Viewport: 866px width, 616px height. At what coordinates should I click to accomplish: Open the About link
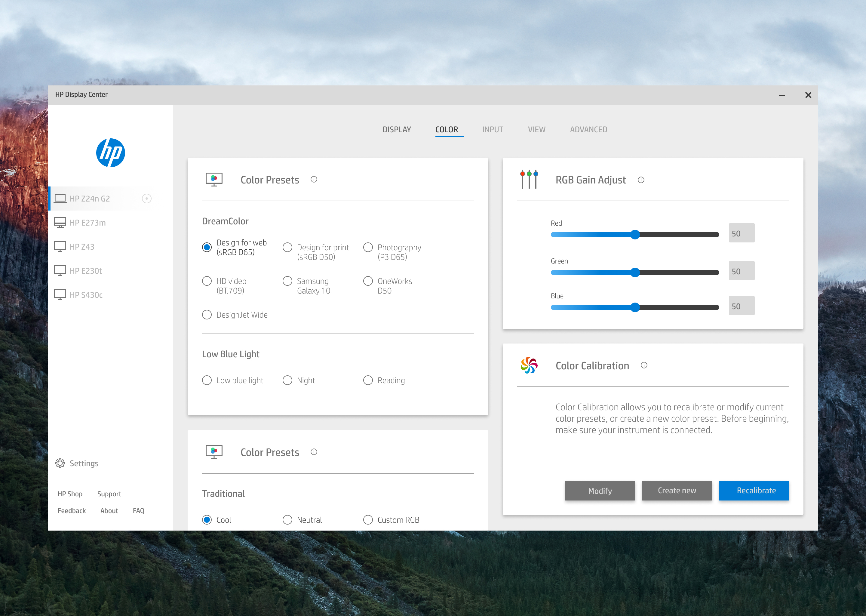tap(109, 511)
